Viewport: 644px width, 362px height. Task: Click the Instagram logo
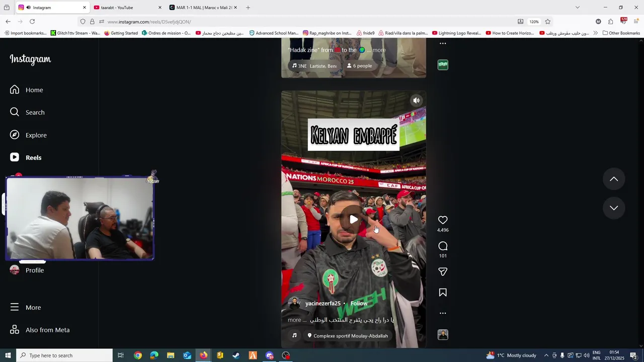pyautogui.click(x=30, y=59)
